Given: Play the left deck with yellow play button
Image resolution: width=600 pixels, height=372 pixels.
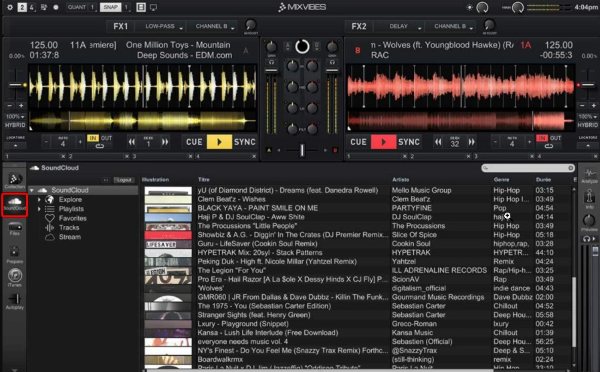Looking at the screenshot, I should pyautogui.click(x=219, y=142).
